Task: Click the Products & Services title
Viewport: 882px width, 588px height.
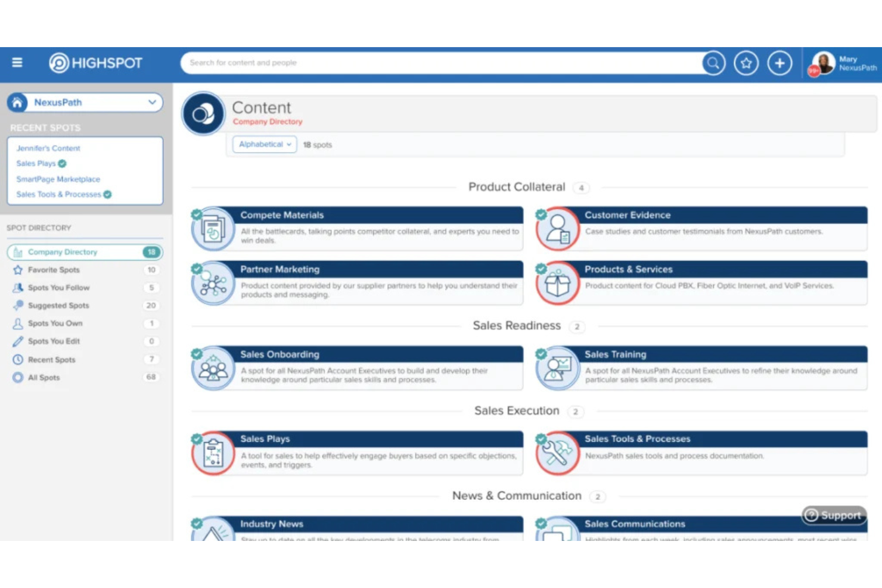Action: (629, 269)
